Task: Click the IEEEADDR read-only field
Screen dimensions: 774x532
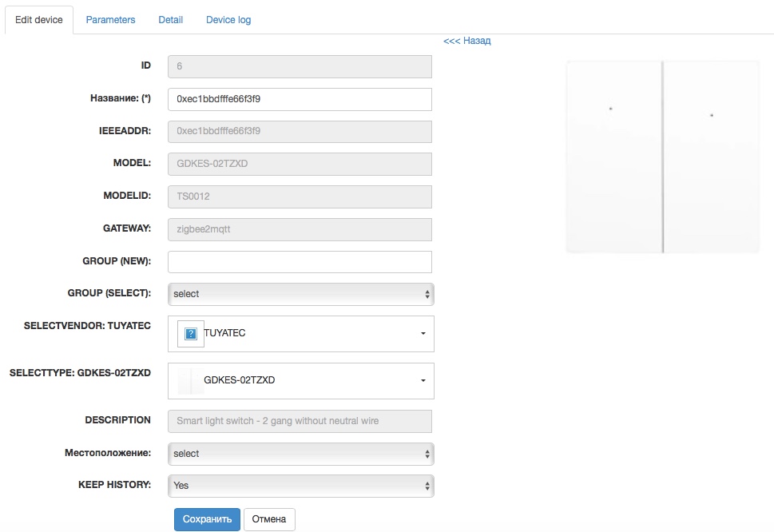Action: point(300,132)
